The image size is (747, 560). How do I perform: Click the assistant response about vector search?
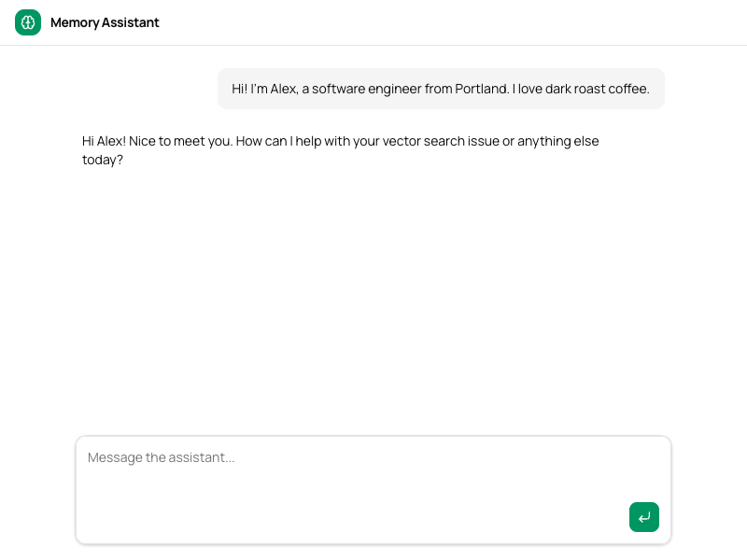[x=341, y=150]
